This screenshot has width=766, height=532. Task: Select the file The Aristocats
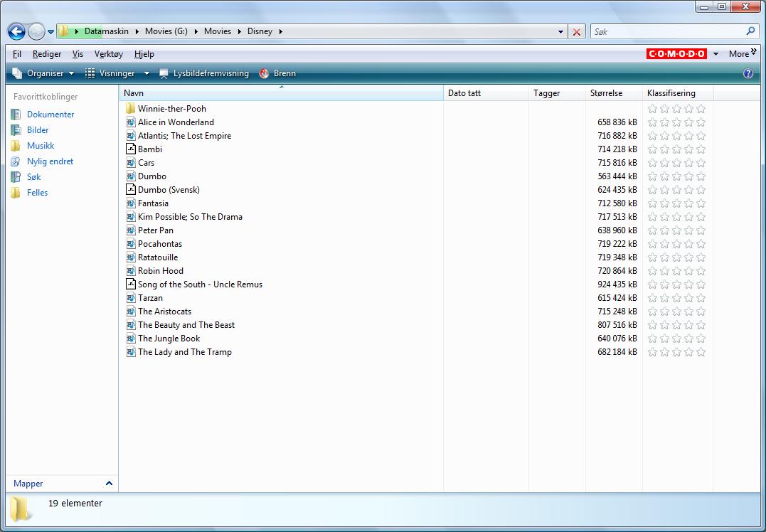tap(164, 312)
